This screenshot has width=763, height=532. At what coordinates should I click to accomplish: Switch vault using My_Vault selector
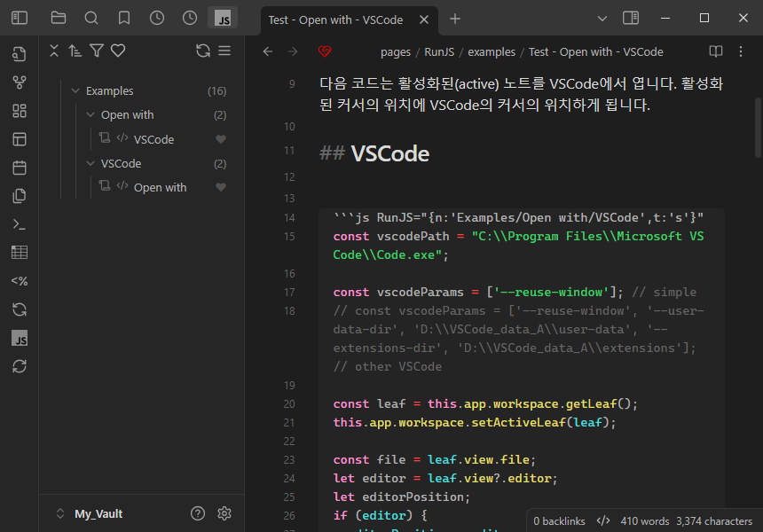click(90, 514)
